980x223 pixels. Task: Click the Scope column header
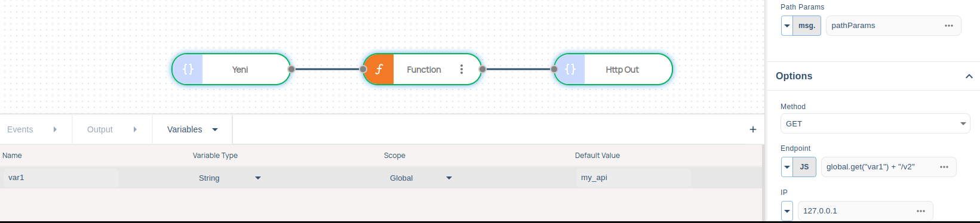(x=395, y=156)
